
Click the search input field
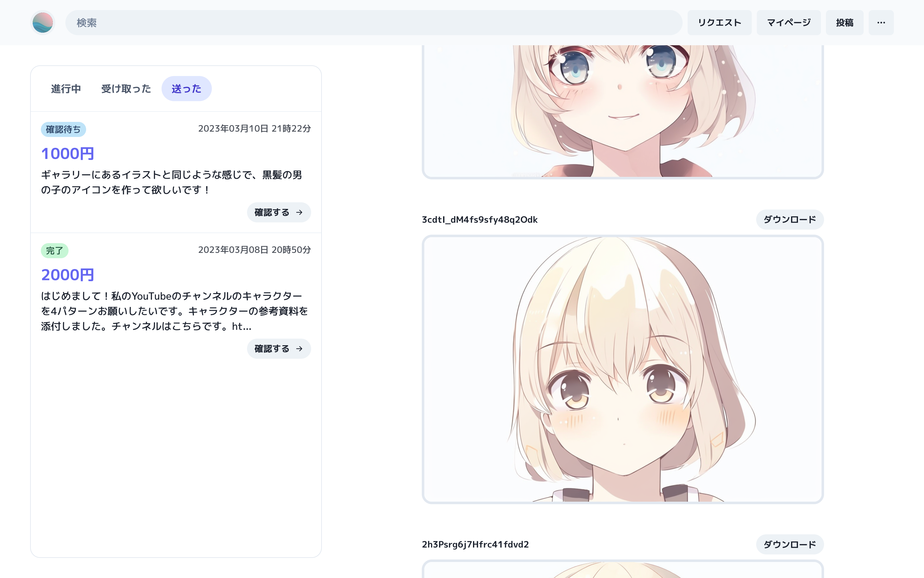click(x=373, y=23)
